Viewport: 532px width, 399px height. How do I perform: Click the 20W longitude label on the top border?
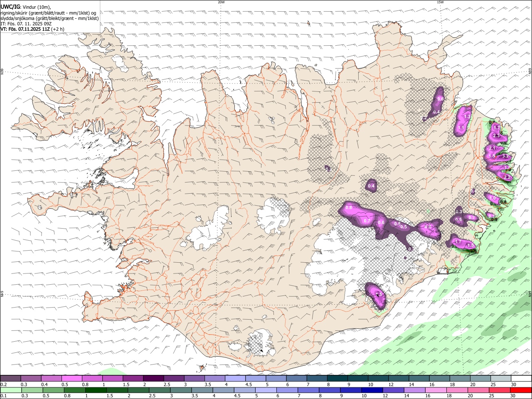[x=221, y=2]
